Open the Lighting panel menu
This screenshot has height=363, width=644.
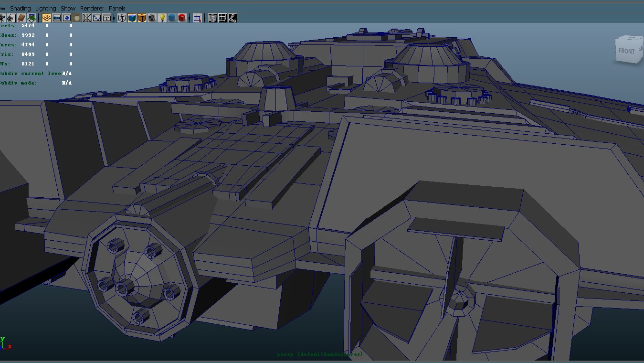pyautogui.click(x=45, y=8)
